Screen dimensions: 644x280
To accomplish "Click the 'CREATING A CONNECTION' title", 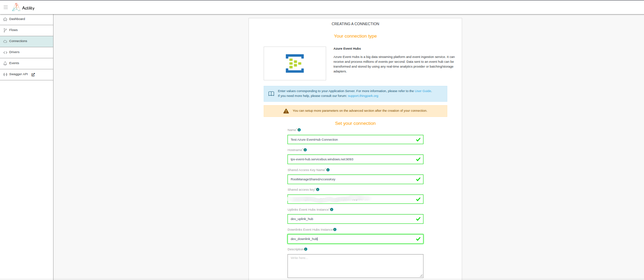I will pyautogui.click(x=355, y=24).
